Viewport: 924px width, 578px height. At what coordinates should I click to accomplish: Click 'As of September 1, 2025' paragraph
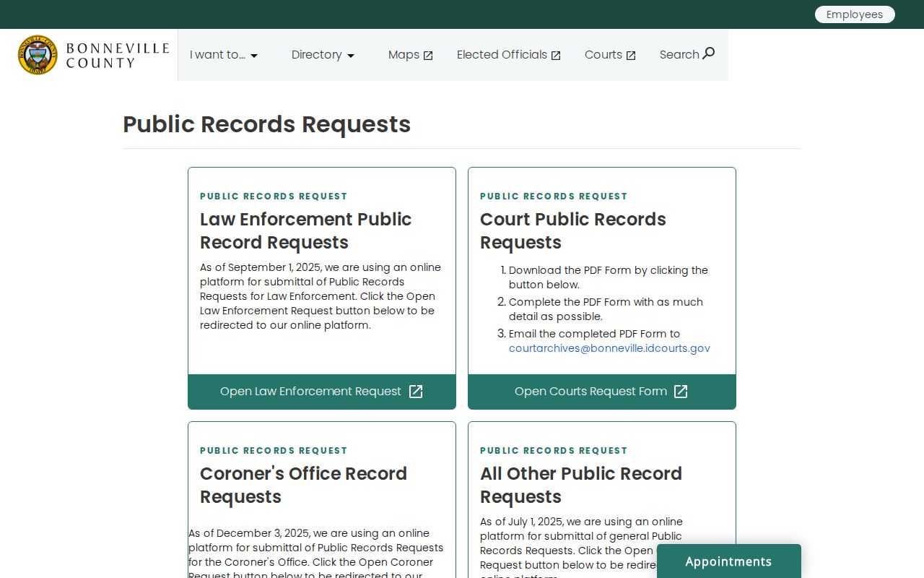pyautogui.click(x=321, y=296)
